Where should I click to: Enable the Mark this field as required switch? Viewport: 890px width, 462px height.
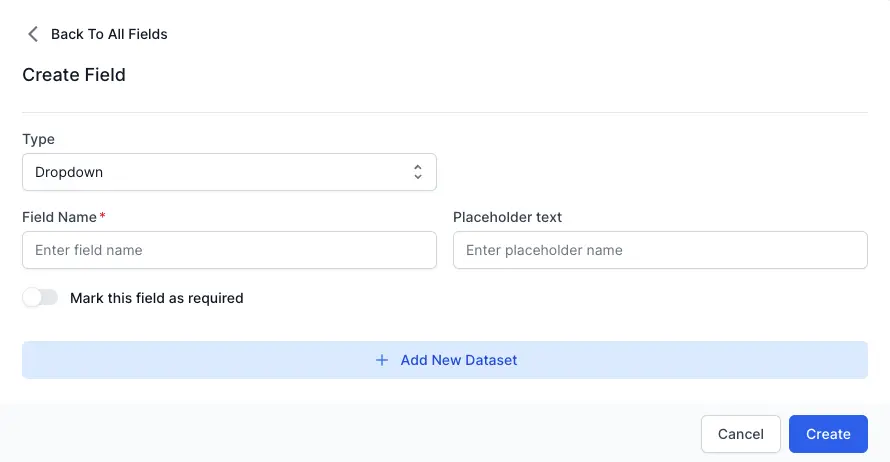(x=41, y=298)
